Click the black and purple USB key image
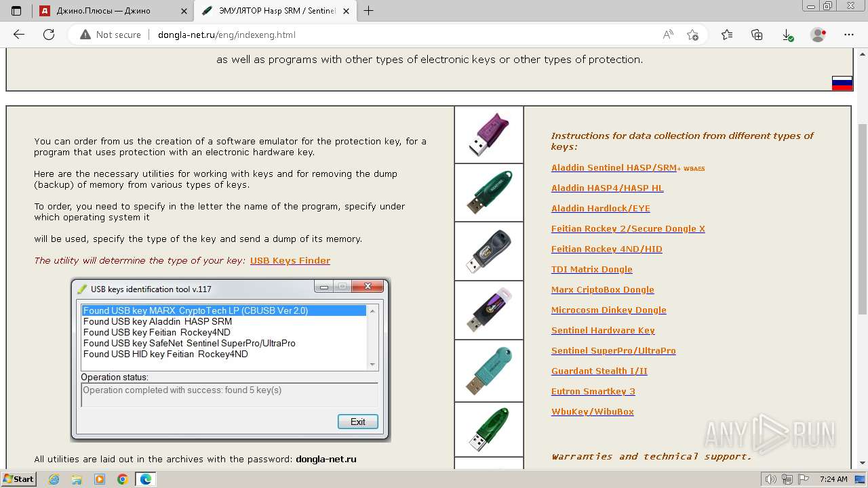Screen dimensions: 868x488 [489, 310]
